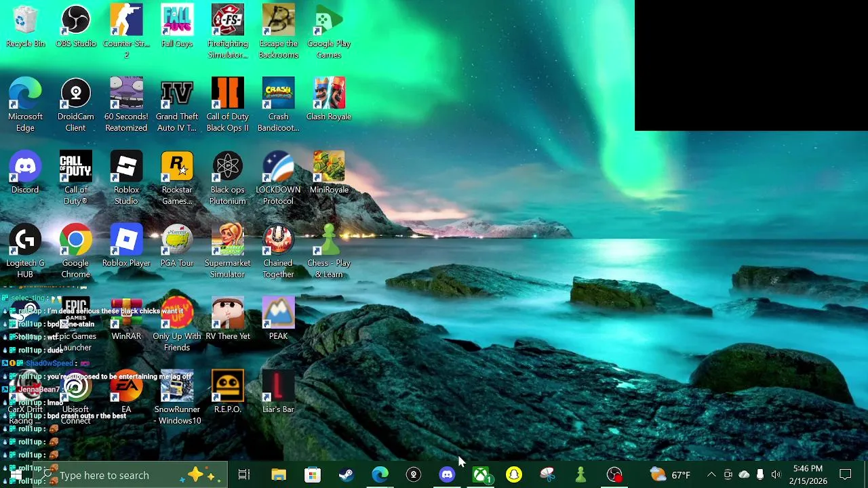Viewport: 868px width, 488px height.
Task: Select the DroidCam Client desktop icon
Action: tap(75, 105)
